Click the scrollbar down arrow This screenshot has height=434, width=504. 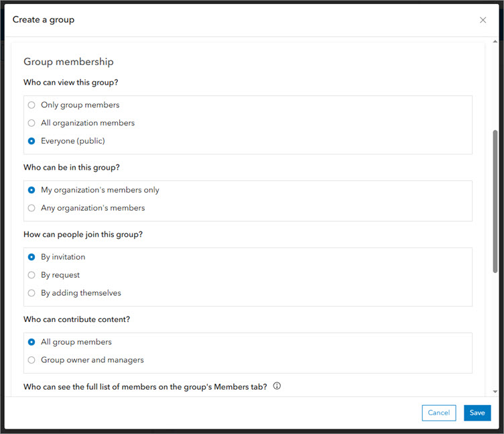pyautogui.click(x=495, y=391)
